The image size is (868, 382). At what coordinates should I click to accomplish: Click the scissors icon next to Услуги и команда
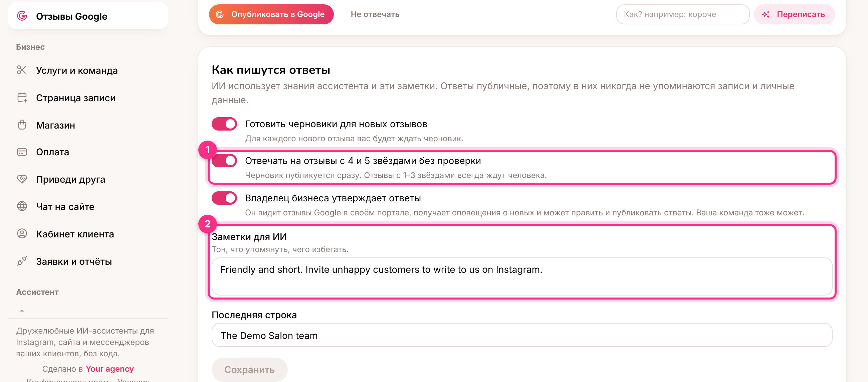click(22, 70)
